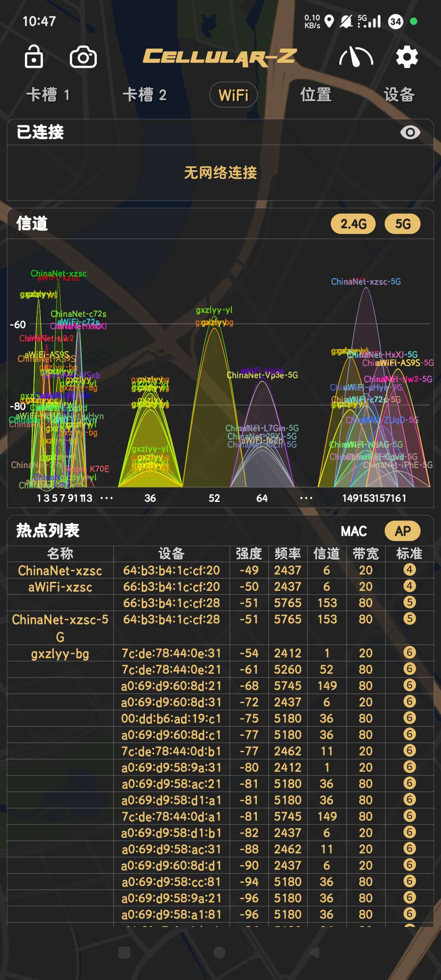Tap the 标准 column header
The width and height of the screenshot is (441, 980).
click(409, 554)
